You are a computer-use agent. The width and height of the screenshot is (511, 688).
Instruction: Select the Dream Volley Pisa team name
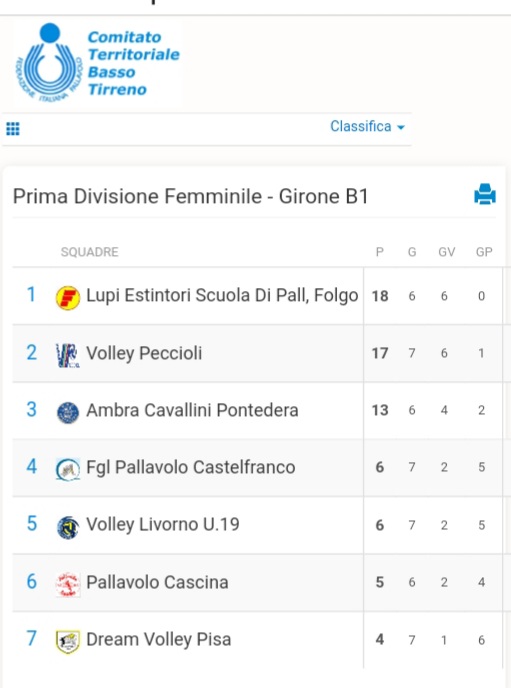click(x=158, y=640)
